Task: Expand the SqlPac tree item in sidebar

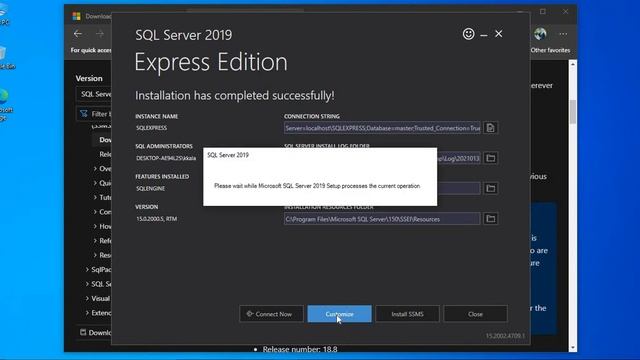Action: (87, 269)
